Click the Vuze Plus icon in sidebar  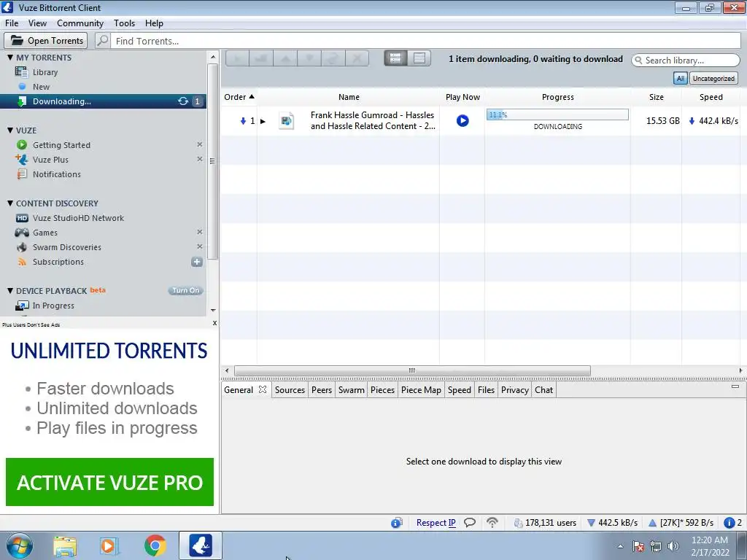coord(21,159)
